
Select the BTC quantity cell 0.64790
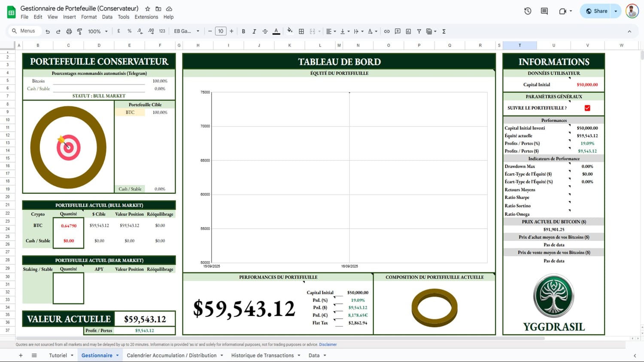click(69, 226)
